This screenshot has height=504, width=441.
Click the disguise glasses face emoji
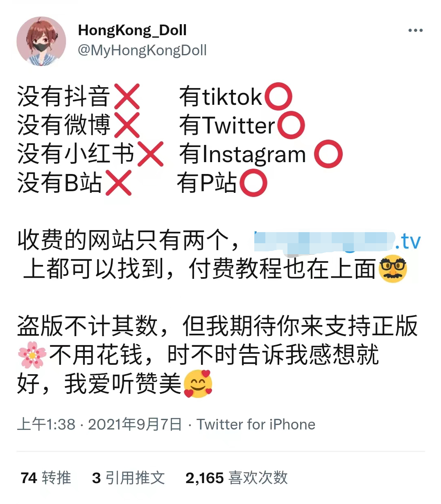pyautogui.click(x=393, y=269)
